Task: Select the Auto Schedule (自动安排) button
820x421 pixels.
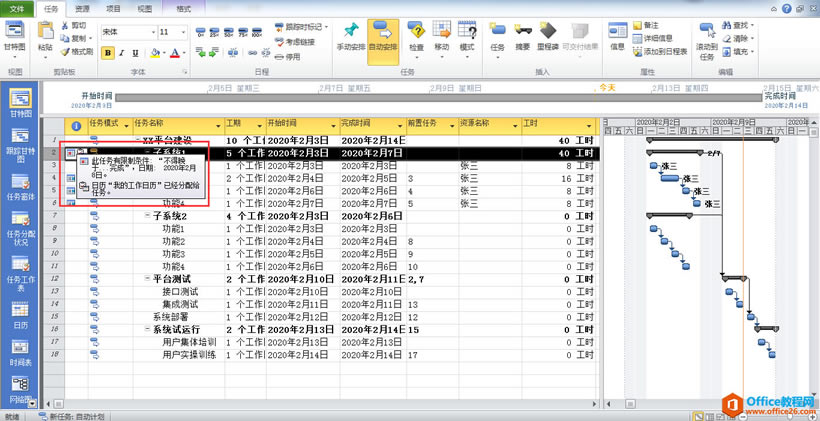Action: tap(382, 34)
